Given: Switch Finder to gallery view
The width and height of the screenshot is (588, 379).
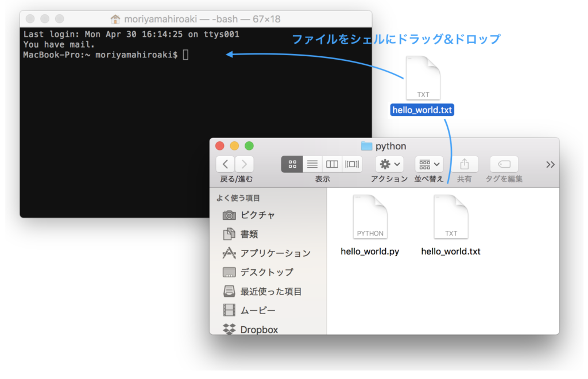Looking at the screenshot, I should pyautogui.click(x=352, y=164).
